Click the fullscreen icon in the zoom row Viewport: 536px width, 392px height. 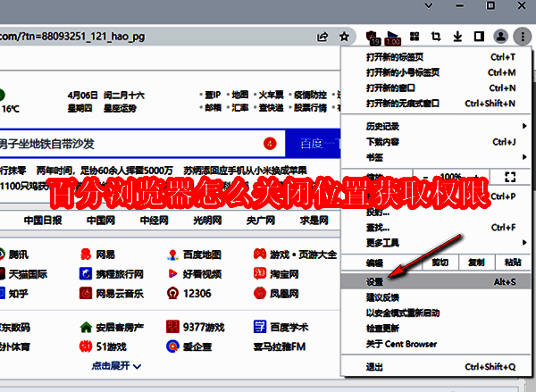pos(510,177)
